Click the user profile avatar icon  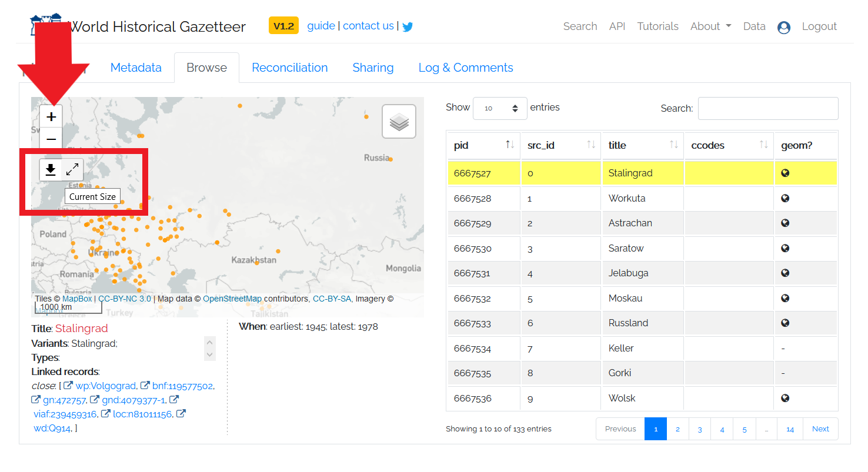pyautogui.click(x=783, y=27)
